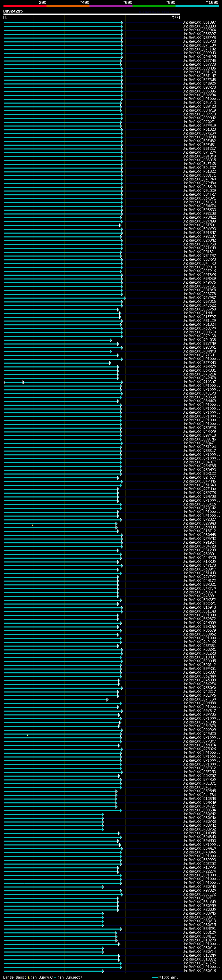The height and width of the screenshot is (980, 222).
Task: Click hit UniRef100_A7S214
Action: (199, 374)
